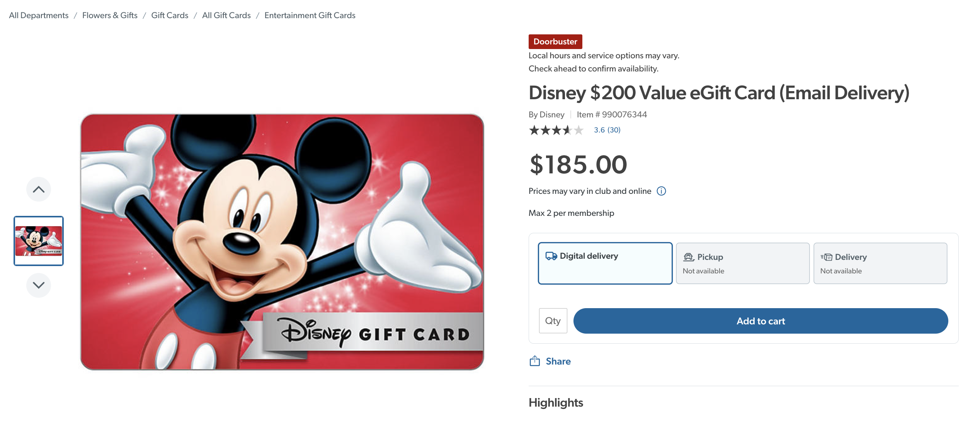Screen dimensions: 980x424
Task: Select the Delivery fulfillment option
Action: pyautogui.click(x=880, y=263)
